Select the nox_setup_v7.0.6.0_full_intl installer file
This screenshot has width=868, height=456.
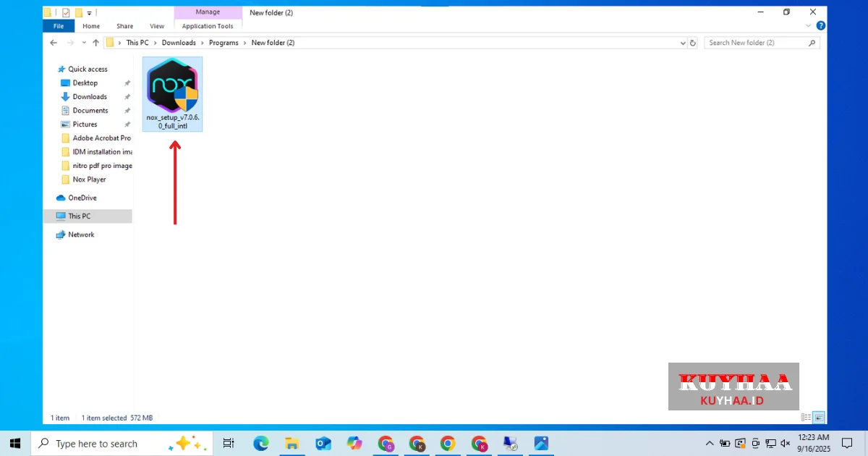[173, 94]
